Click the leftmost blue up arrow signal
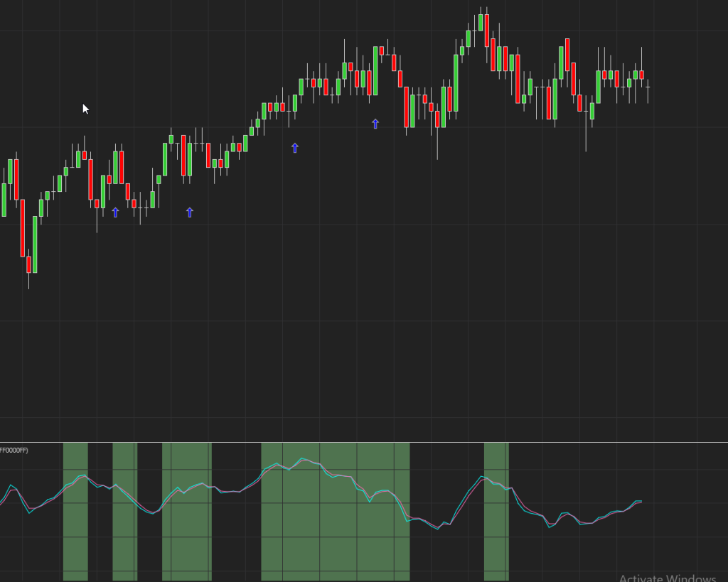The width and height of the screenshot is (728, 582). [x=115, y=212]
